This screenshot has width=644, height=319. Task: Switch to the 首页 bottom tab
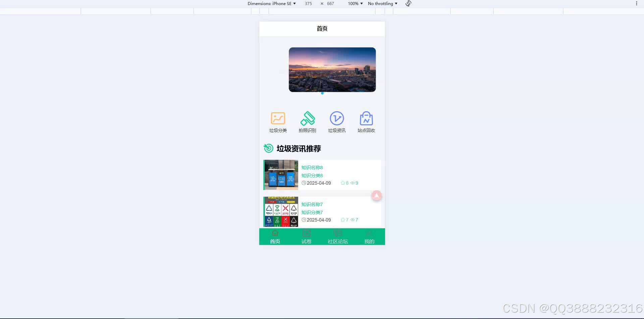click(275, 237)
